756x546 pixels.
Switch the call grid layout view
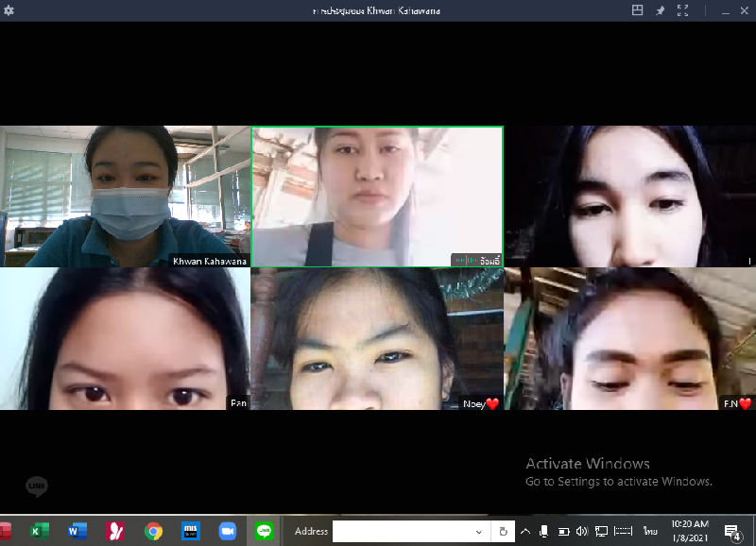click(638, 10)
